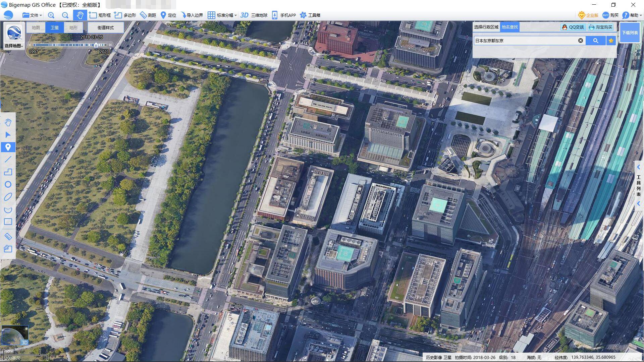Click the 2018-03-26 date label above the timeline

92,37
